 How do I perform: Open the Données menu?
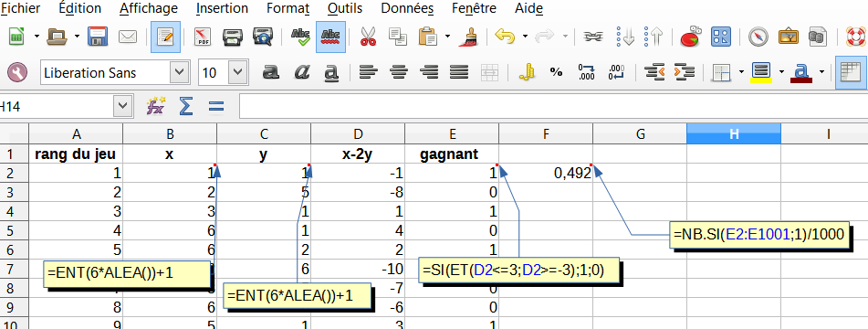(407, 8)
